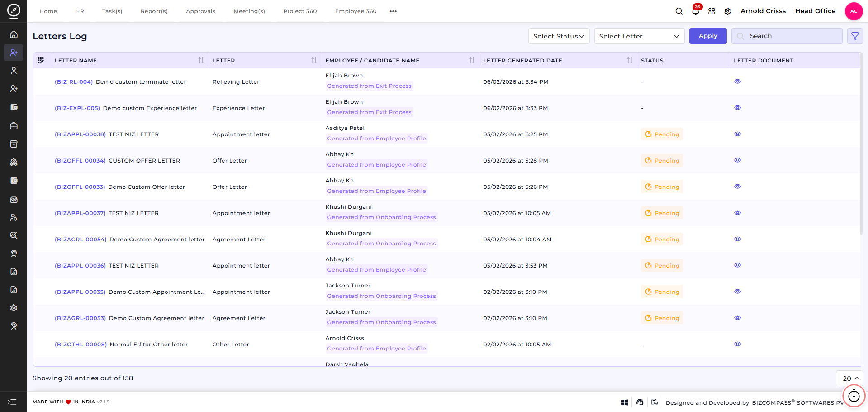The height and width of the screenshot is (412, 868).
Task: Open the filter funnel icon next to Search
Action: pyautogui.click(x=855, y=36)
